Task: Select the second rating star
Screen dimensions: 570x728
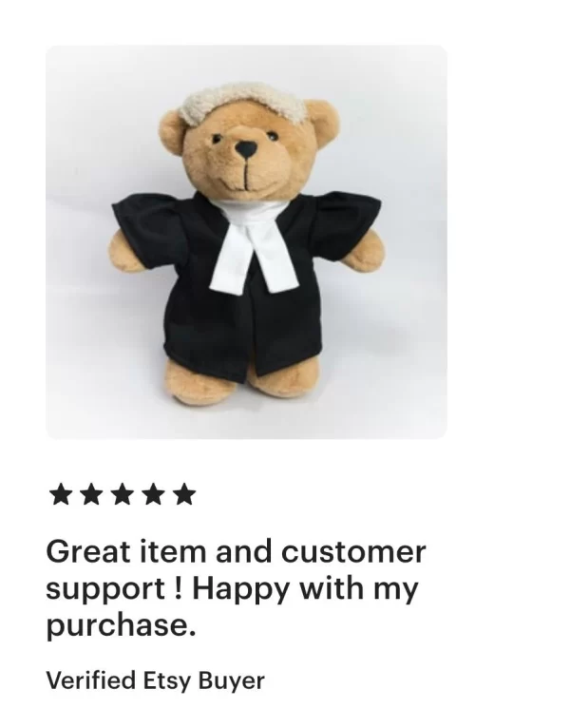Action: (91, 494)
